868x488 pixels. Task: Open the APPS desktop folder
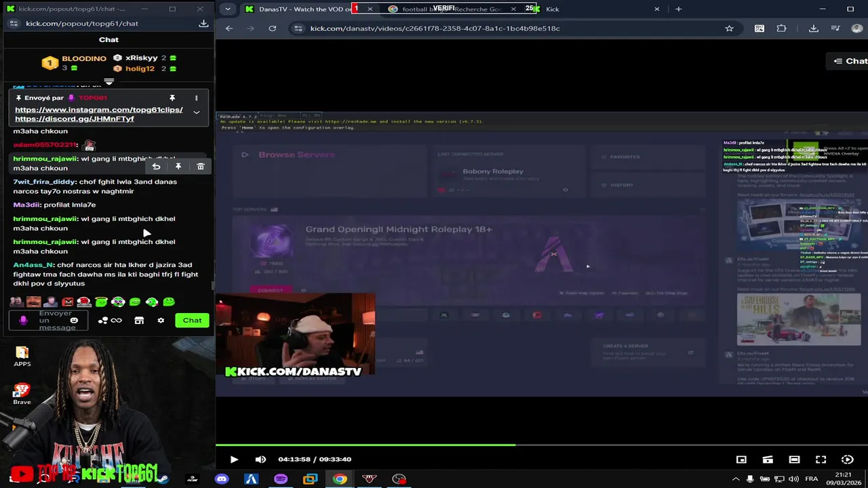22,357
